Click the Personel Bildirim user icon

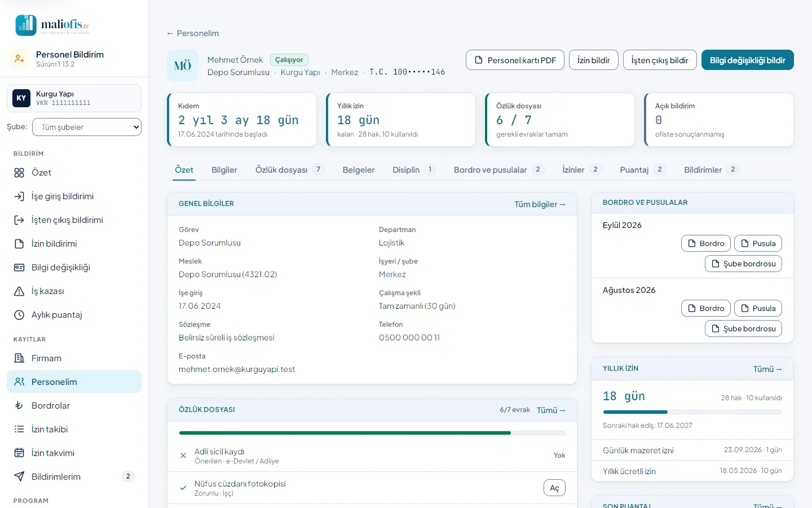19,59
